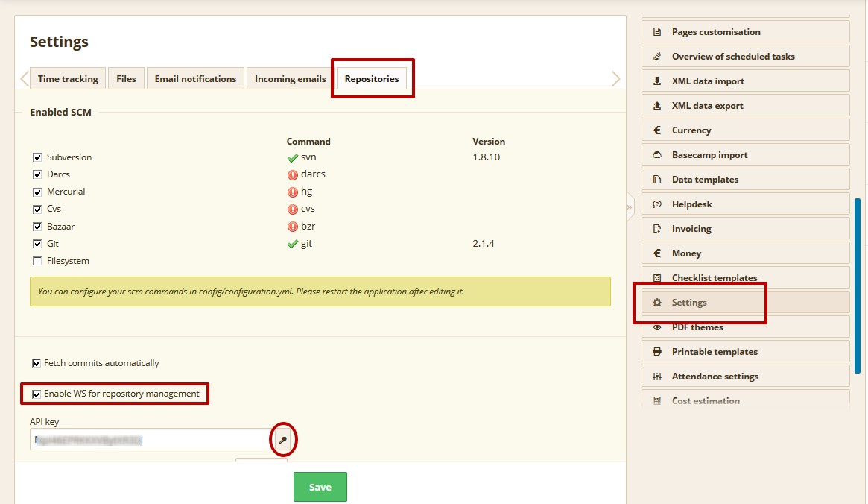The width and height of the screenshot is (868, 504).
Task: Select the printer icon for Printable templates
Action: 656,350
